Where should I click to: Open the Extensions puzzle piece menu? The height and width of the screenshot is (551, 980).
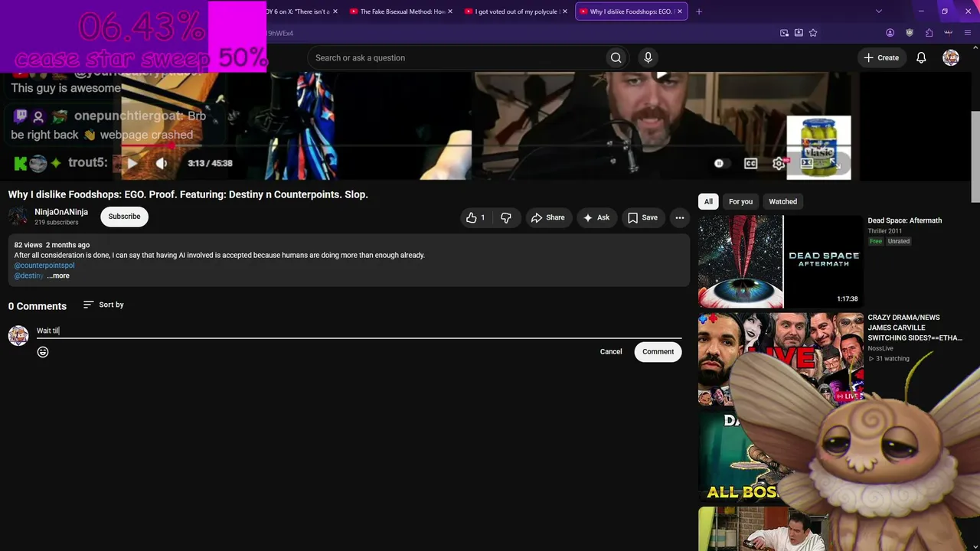click(929, 33)
